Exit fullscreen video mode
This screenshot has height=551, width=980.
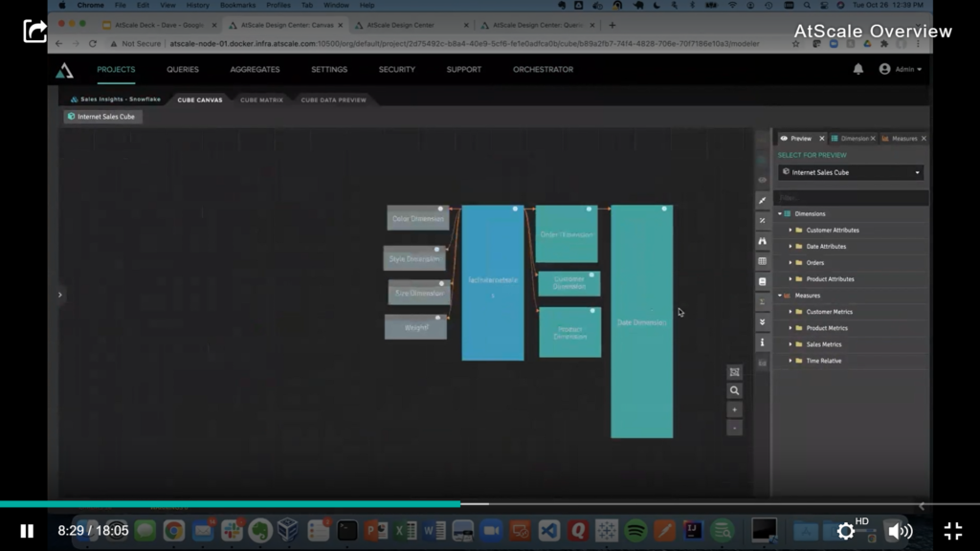click(953, 531)
